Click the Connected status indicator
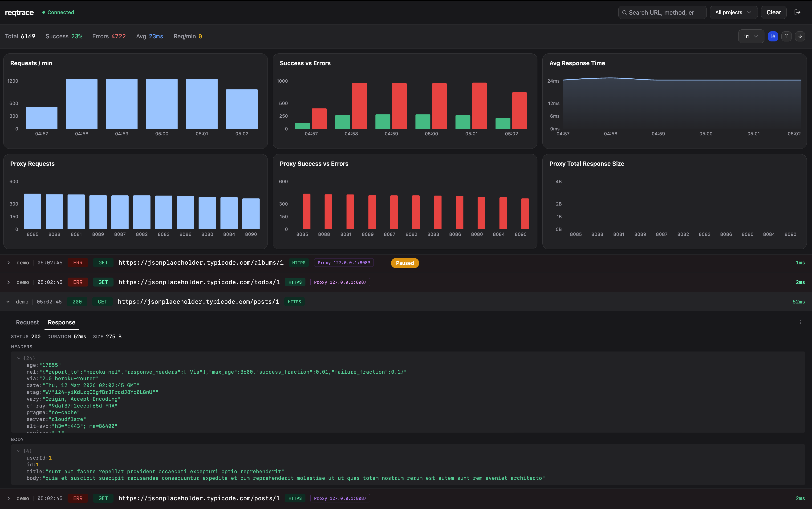Image resolution: width=812 pixels, height=509 pixels. [x=58, y=12]
